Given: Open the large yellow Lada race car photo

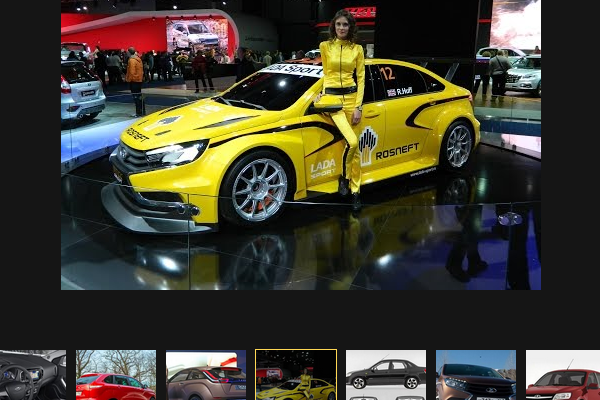Looking at the screenshot, I should [x=301, y=145].
